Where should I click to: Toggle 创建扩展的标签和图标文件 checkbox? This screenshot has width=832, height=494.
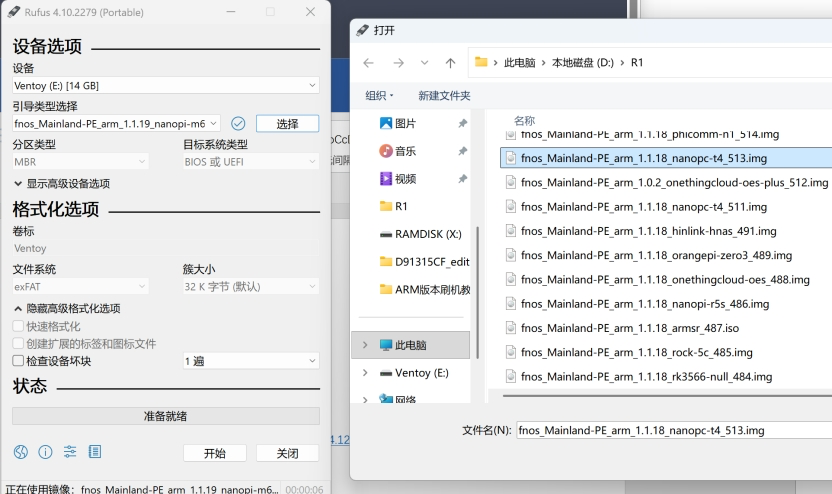coord(18,344)
